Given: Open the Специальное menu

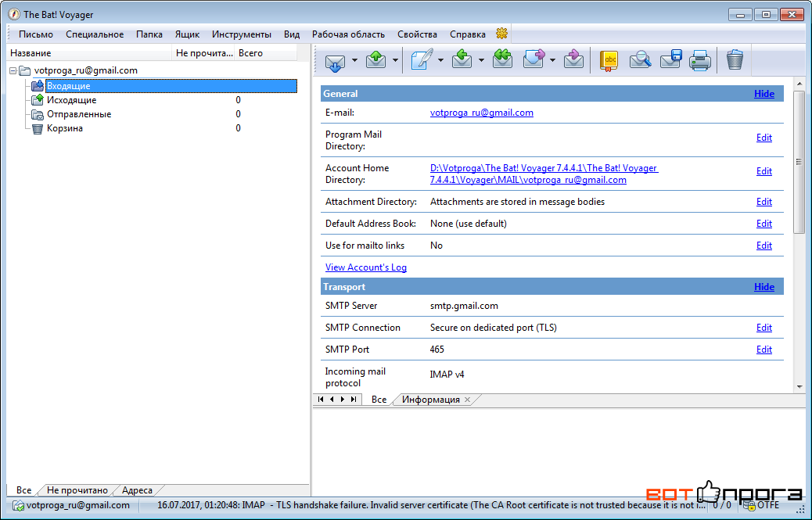Looking at the screenshot, I should point(95,34).
